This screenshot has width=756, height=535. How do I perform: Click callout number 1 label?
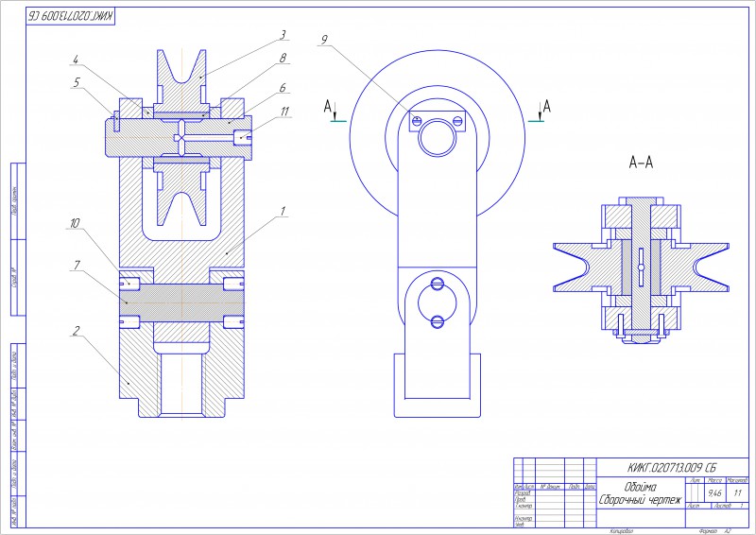click(283, 212)
